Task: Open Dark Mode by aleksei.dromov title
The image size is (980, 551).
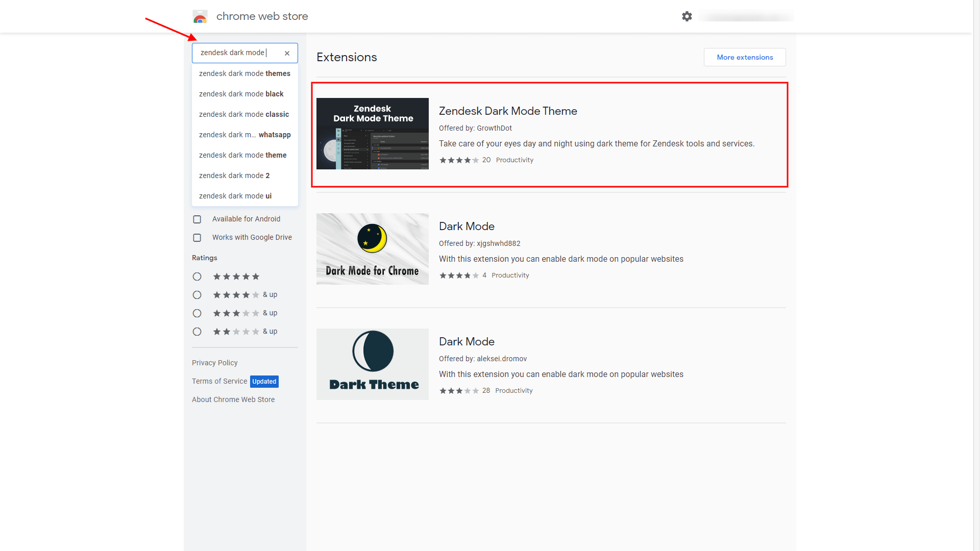Action: click(x=467, y=342)
